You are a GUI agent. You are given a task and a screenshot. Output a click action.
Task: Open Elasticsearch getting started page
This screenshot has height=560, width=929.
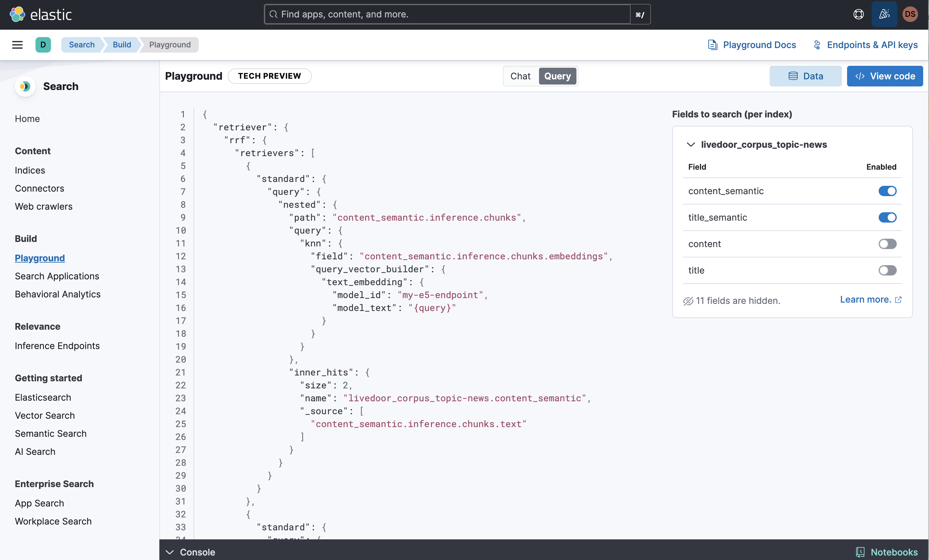pyautogui.click(x=43, y=397)
